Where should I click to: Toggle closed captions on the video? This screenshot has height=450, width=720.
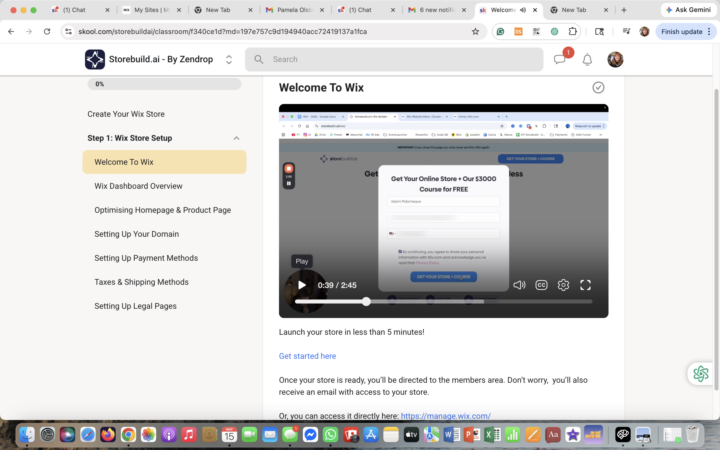541,285
